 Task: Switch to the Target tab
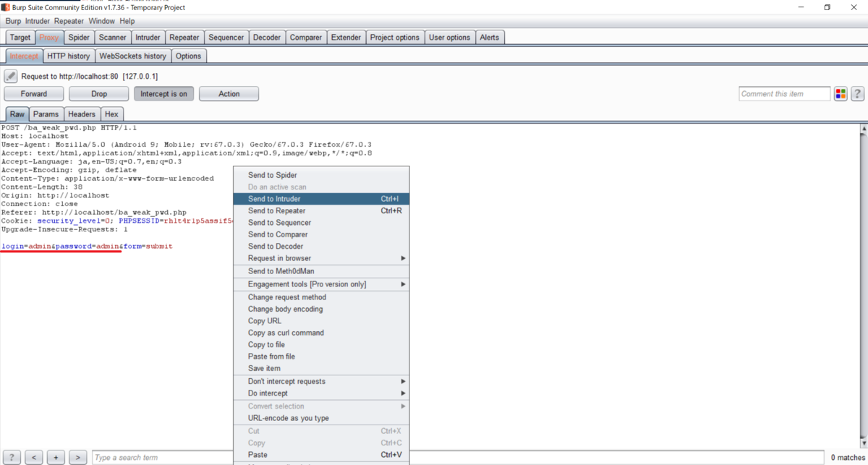20,38
